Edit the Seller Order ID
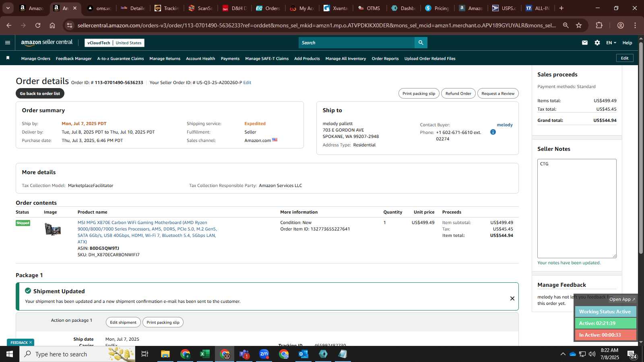Viewport: 644px width, 362px height. (x=247, y=82)
